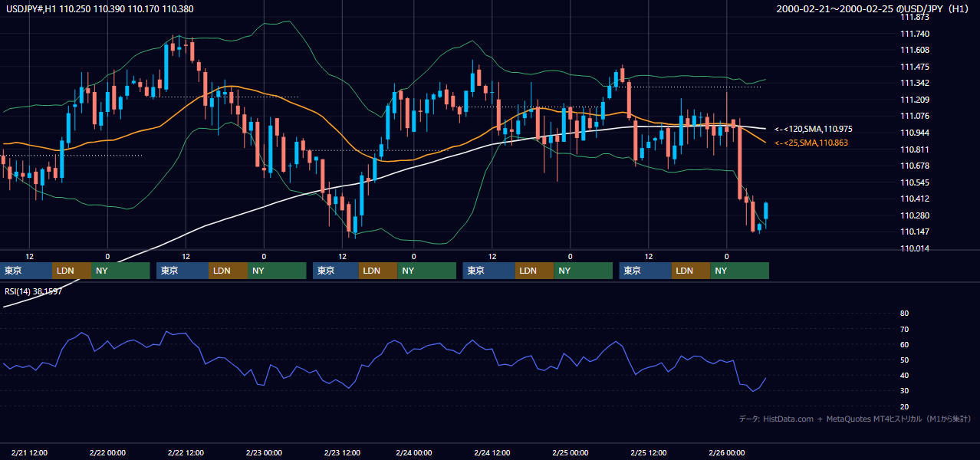Click the 2/21 12:00 time axis label
Screen dimensions: 980x460
tap(29, 452)
